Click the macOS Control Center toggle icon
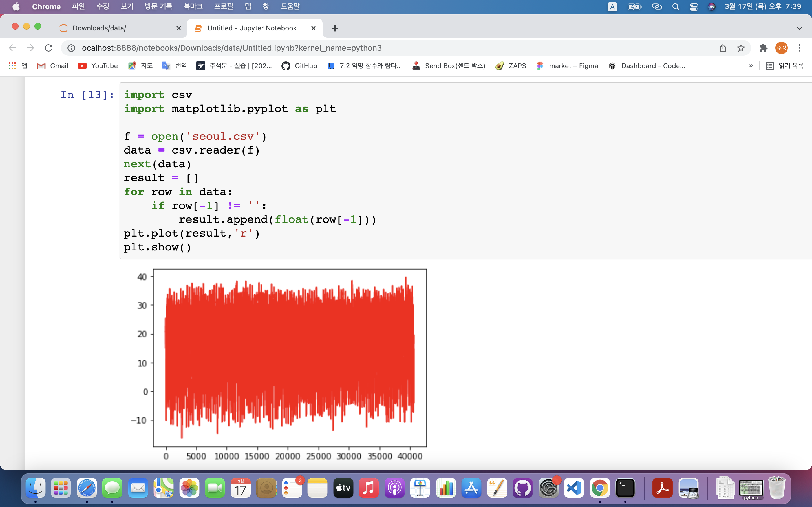Image resolution: width=812 pixels, height=507 pixels. (694, 7)
